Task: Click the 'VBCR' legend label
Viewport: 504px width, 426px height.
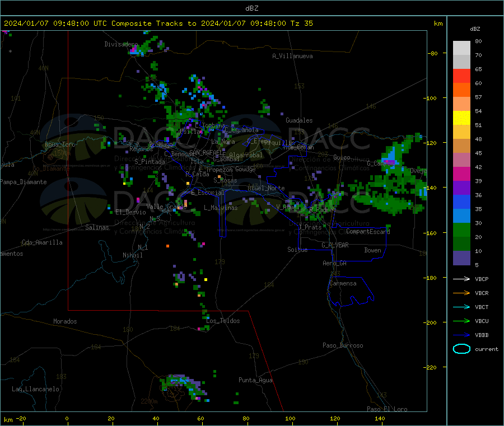Action: point(482,293)
